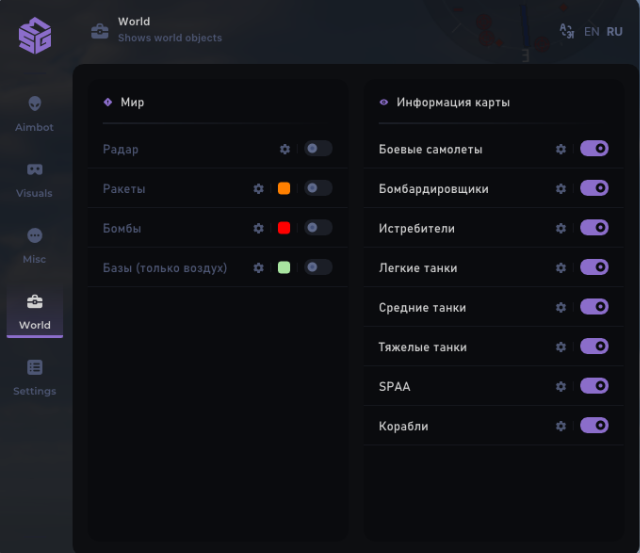This screenshot has width=640, height=553.
Task: Click the logo icon in the sidebar
Action: (35, 36)
